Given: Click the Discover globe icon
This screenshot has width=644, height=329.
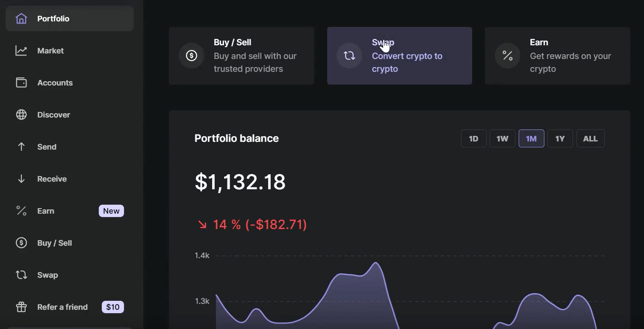Looking at the screenshot, I should click(x=21, y=115).
